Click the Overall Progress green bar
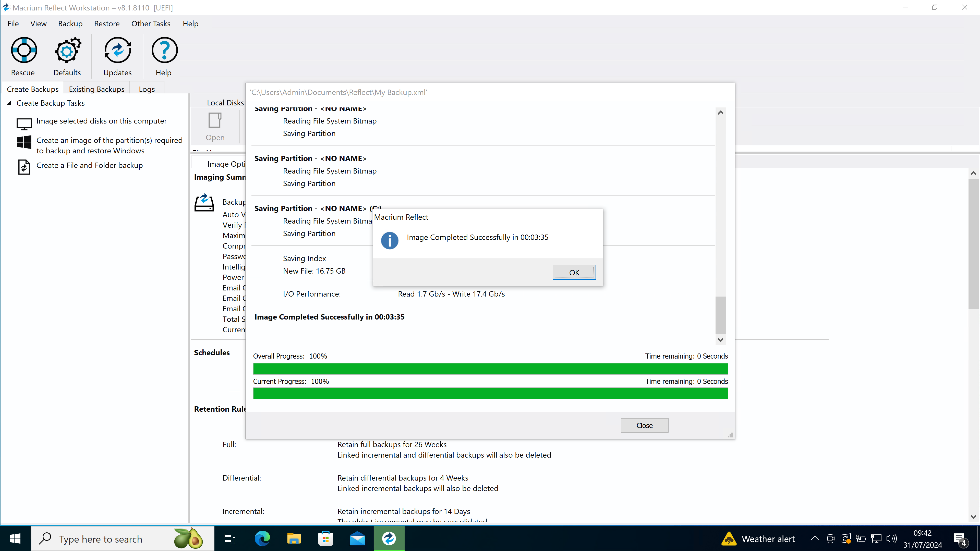The width and height of the screenshot is (980, 551). coord(490,369)
